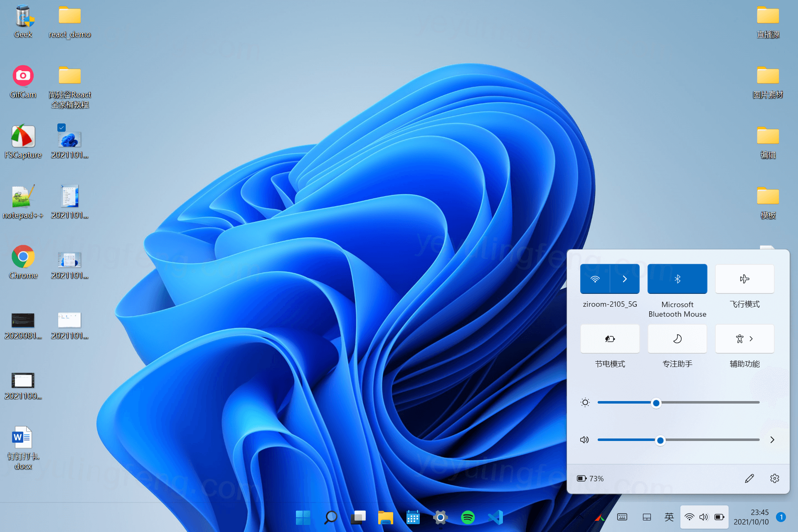Enable airplane mode (飞行模式)

pyautogui.click(x=744, y=279)
